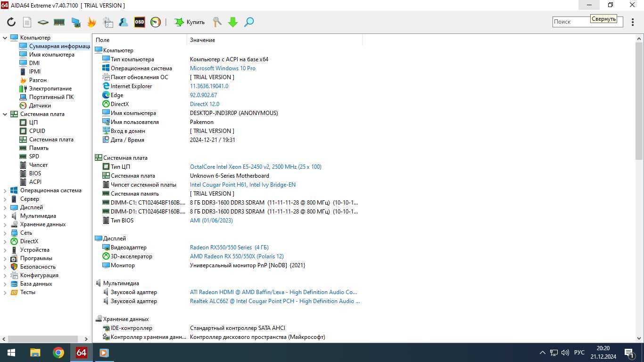Click the network computers toolbar icon
The width and height of the screenshot is (644, 362).
coord(75,22)
